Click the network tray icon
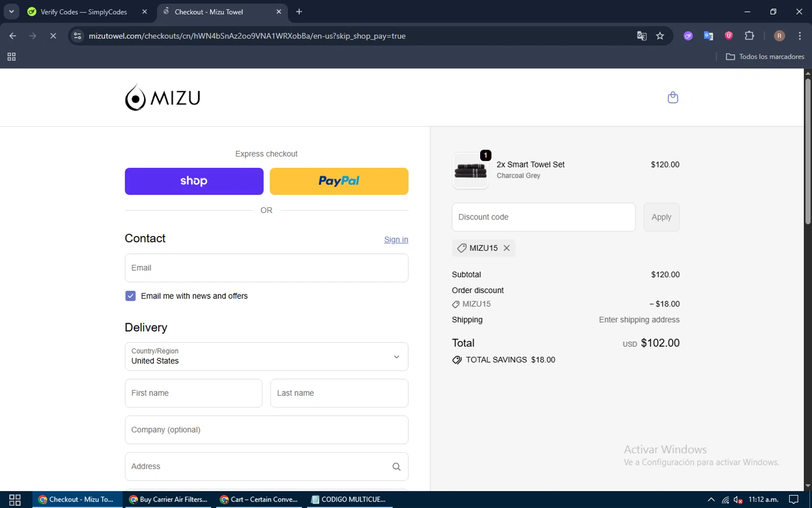812x508 pixels. pyautogui.click(x=725, y=500)
